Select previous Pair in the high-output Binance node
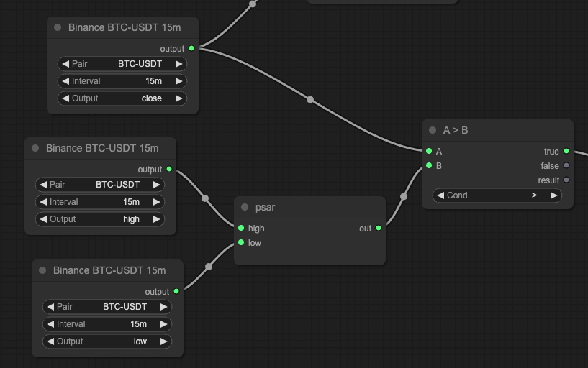Image resolution: width=588 pixels, height=368 pixels. [43, 185]
